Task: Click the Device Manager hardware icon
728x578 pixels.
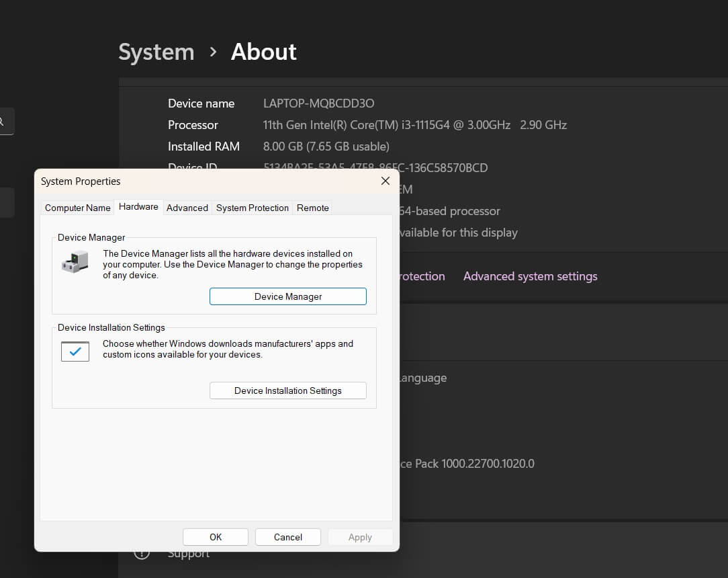Action: [75, 261]
